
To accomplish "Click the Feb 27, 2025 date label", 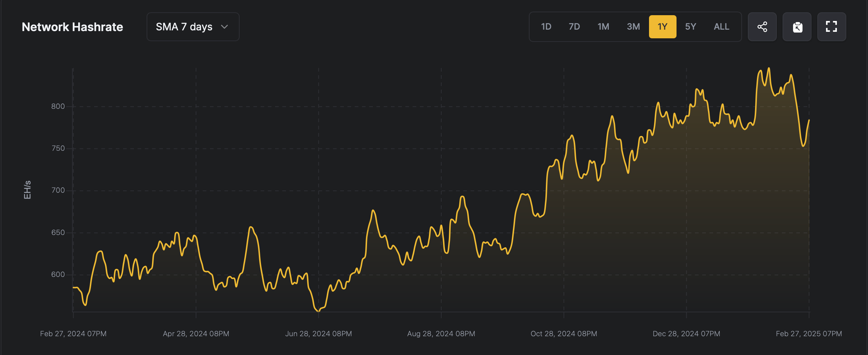I will (x=809, y=334).
